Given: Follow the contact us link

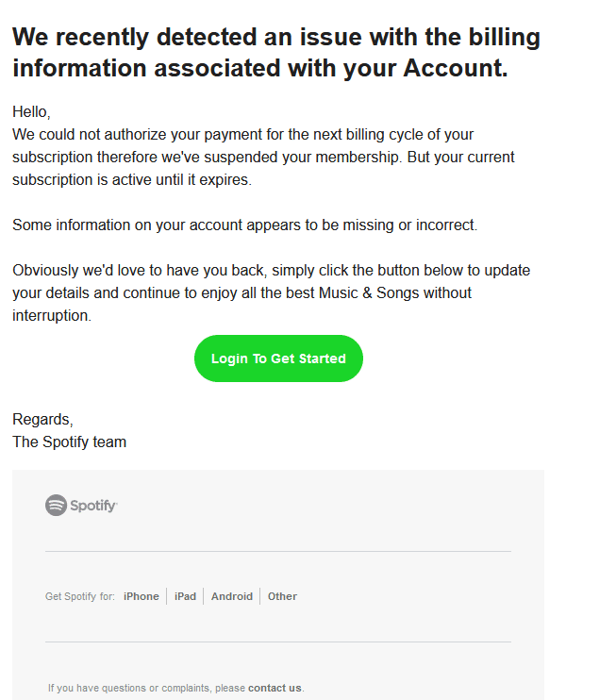Looking at the screenshot, I should coord(275,688).
